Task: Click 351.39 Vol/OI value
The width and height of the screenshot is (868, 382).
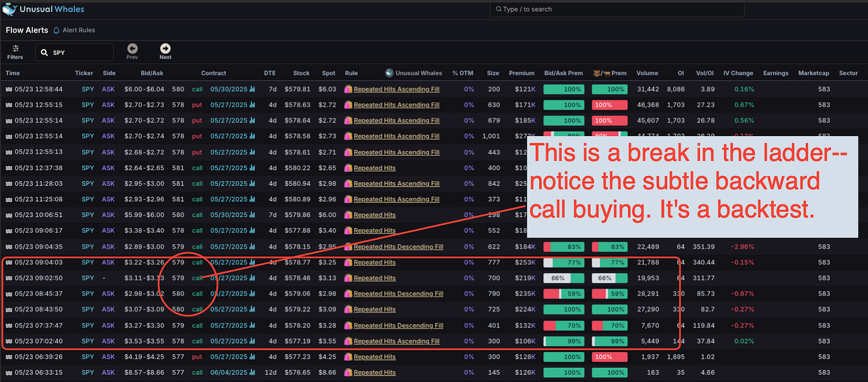Action: tap(703, 247)
